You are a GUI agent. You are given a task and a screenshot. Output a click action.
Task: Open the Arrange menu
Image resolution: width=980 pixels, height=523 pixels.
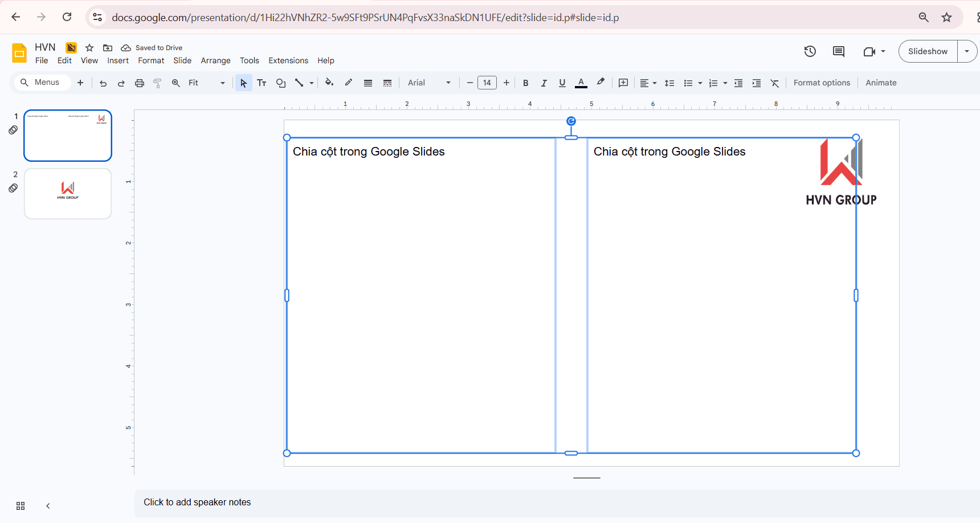(x=215, y=60)
